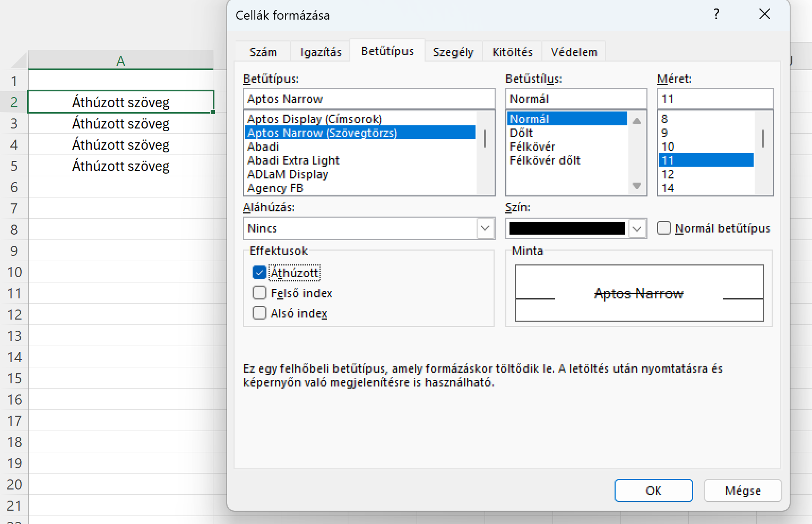Click the help question mark icon
Image resolution: width=812 pixels, height=524 pixels.
[x=716, y=14]
